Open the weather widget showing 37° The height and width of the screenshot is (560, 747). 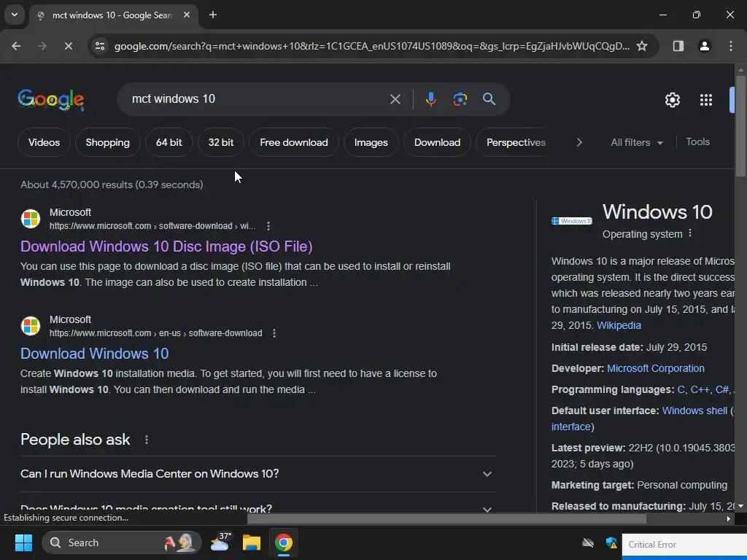click(220, 542)
